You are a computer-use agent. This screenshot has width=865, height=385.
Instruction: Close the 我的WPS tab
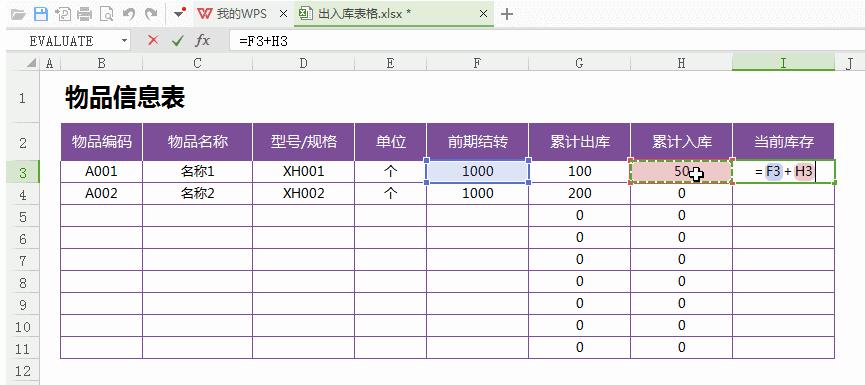pyautogui.click(x=283, y=14)
